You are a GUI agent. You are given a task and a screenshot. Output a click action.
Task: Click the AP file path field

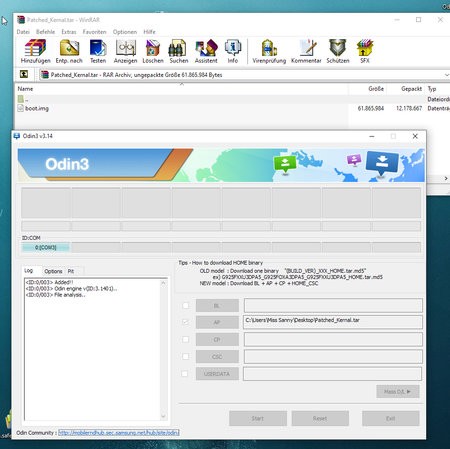(x=333, y=322)
